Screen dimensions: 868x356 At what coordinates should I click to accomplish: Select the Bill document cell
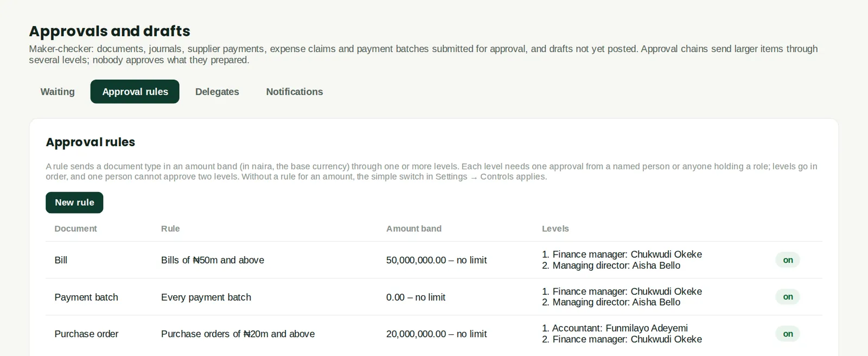click(x=61, y=260)
